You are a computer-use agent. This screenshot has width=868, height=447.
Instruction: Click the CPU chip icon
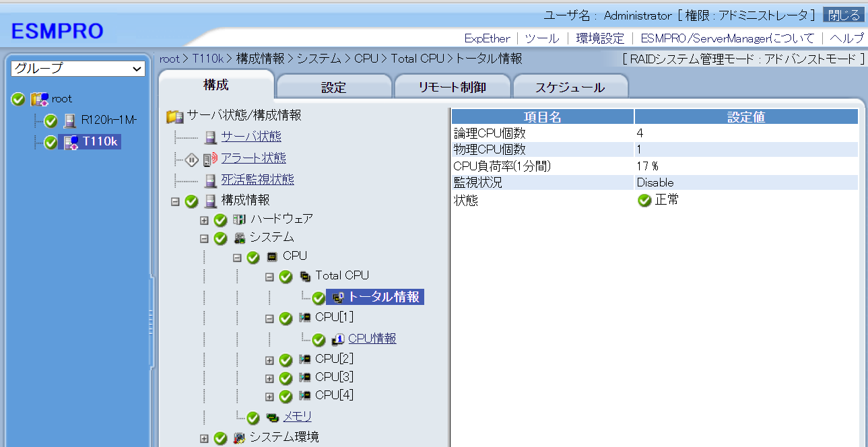pyautogui.click(x=272, y=256)
